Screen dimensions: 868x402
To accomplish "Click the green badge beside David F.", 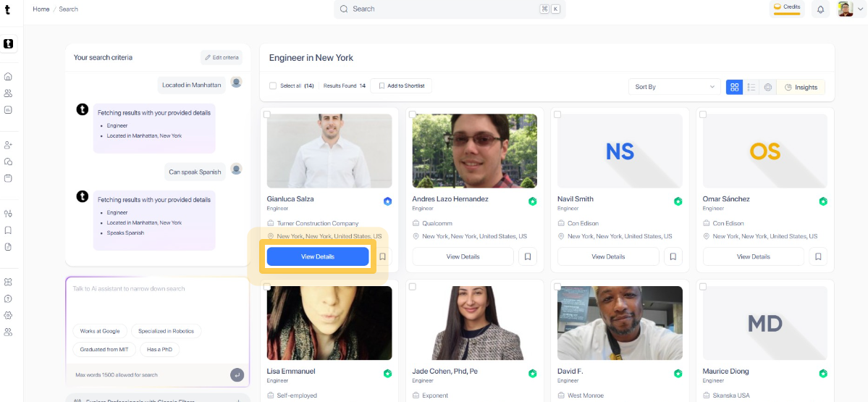I will click(x=678, y=374).
